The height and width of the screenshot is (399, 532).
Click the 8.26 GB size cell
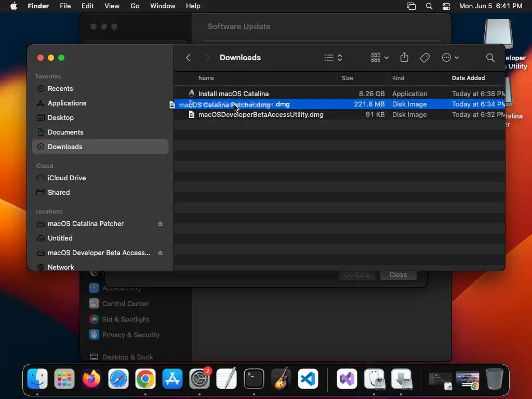coord(371,94)
